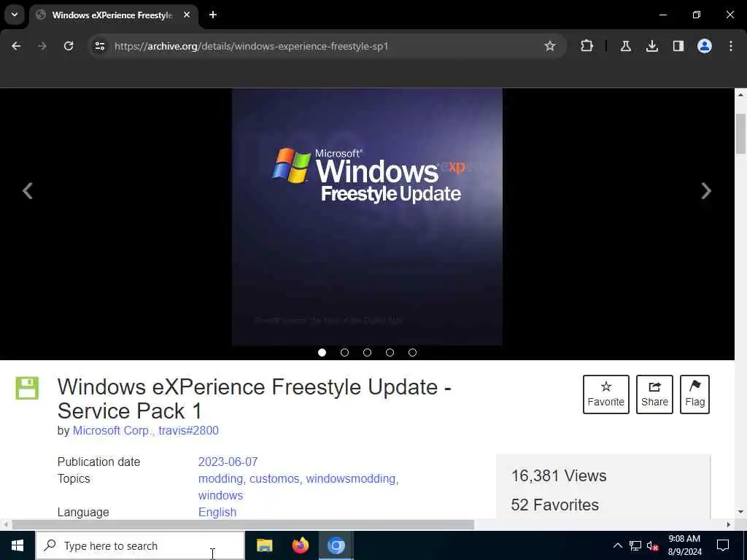Close the Windows eXPerience Freestyle tab
747x560 pixels.
pos(187,15)
